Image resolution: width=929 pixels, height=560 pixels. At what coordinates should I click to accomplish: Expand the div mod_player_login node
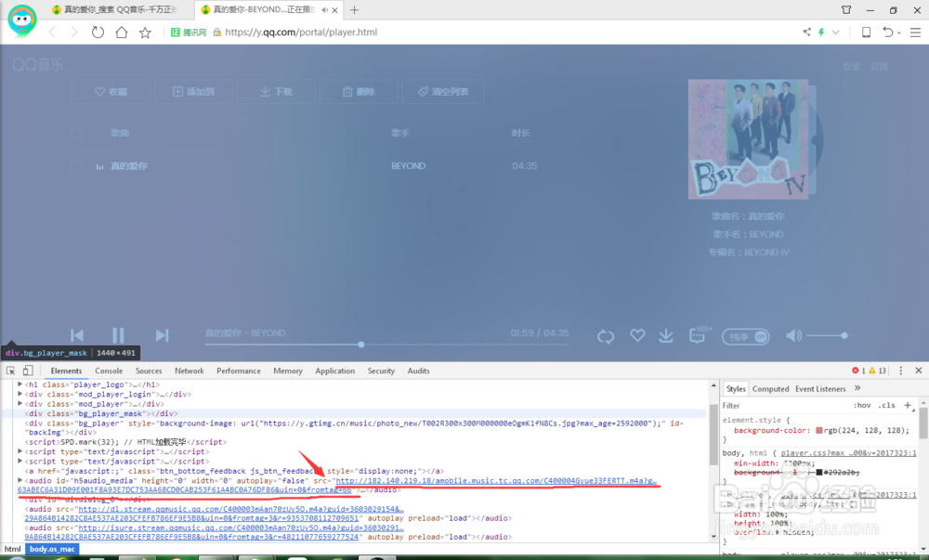click(20, 394)
